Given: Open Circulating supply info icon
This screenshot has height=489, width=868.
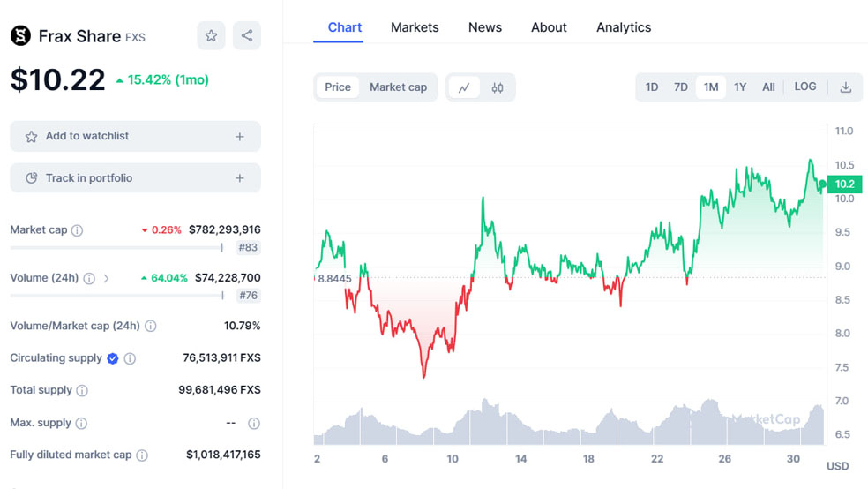Looking at the screenshot, I should click(x=130, y=359).
